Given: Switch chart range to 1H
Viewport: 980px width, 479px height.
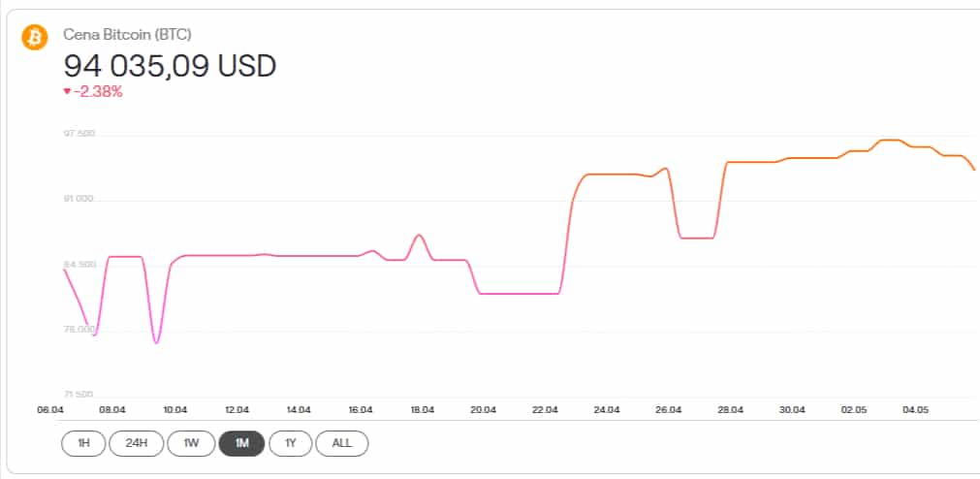Looking at the screenshot, I should coord(83,443).
